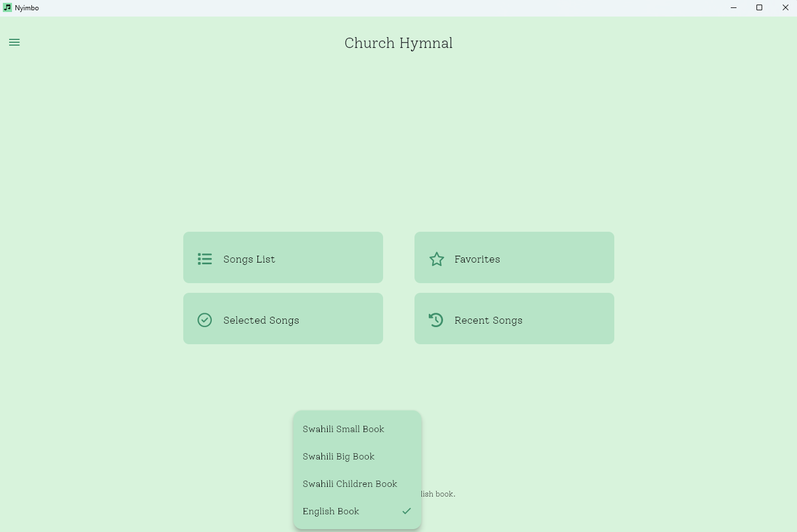The height and width of the screenshot is (532, 797).
Task: Click the Nyimbo app icon in title bar
Action: pyautogui.click(x=7, y=8)
